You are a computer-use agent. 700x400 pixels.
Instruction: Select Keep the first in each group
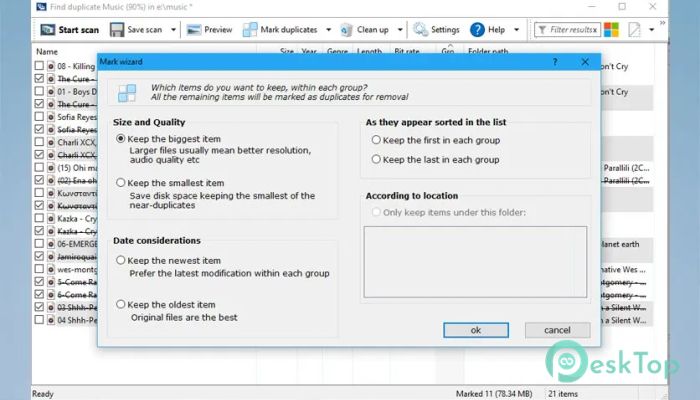[376, 140]
